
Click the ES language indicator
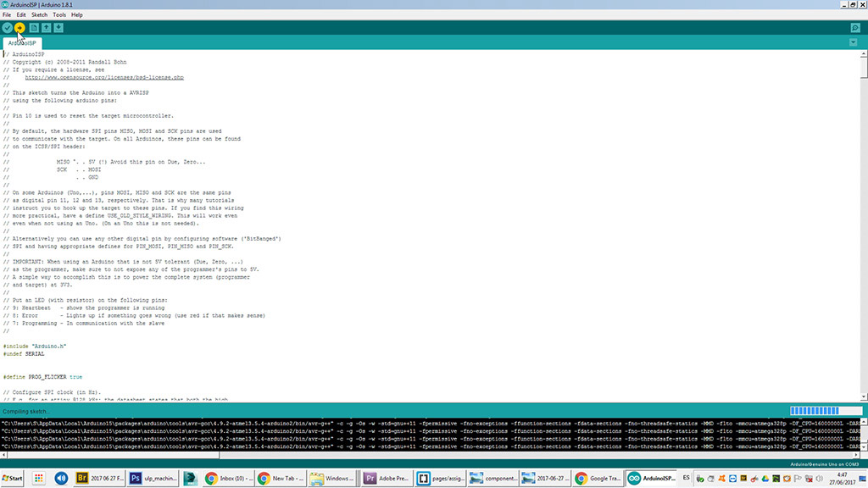point(687,478)
